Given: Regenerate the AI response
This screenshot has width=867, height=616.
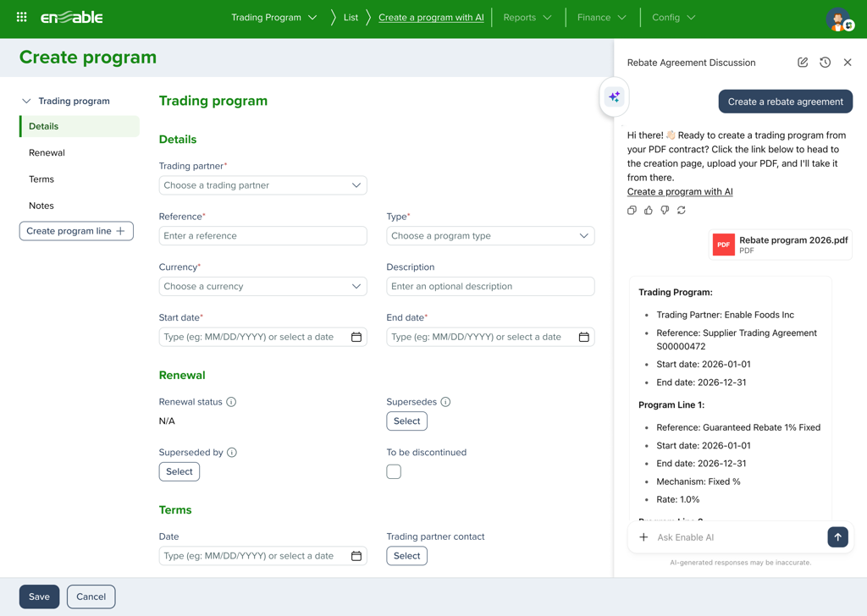Looking at the screenshot, I should click(682, 211).
